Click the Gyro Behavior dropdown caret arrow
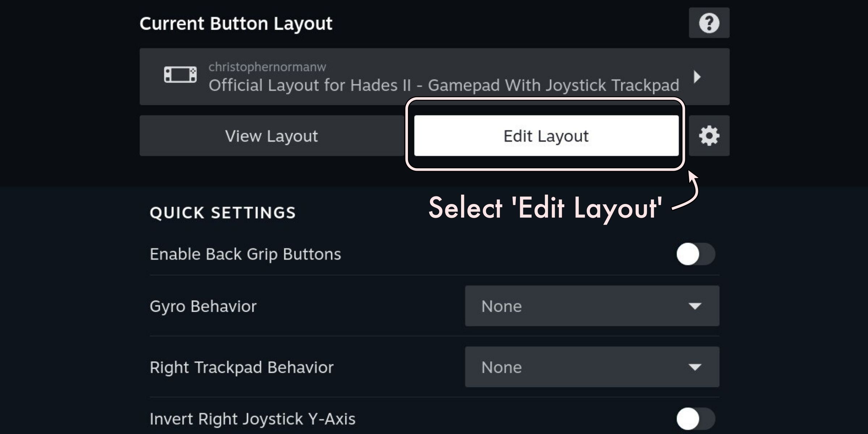This screenshot has height=434, width=868. point(695,306)
